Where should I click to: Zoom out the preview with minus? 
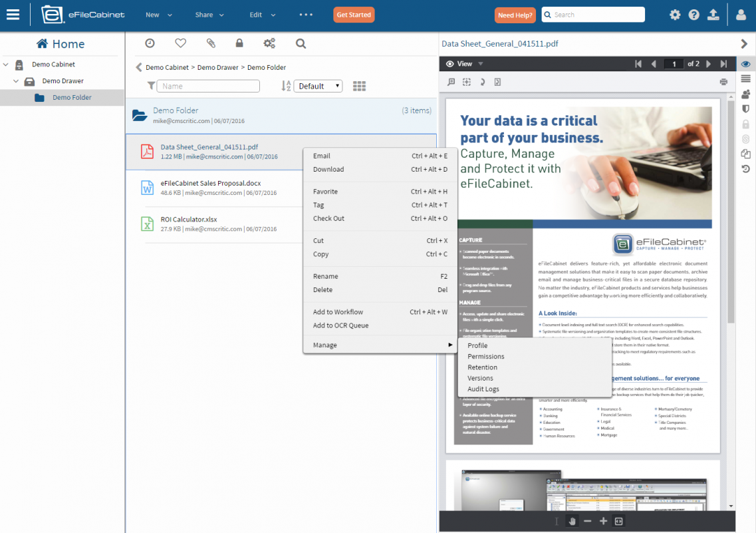click(x=587, y=521)
